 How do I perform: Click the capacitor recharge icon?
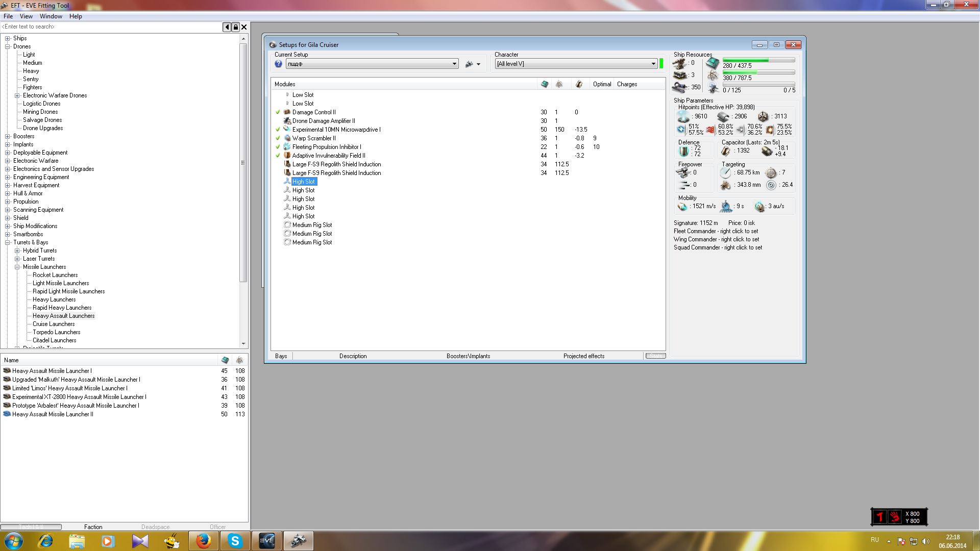coord(767,151)
